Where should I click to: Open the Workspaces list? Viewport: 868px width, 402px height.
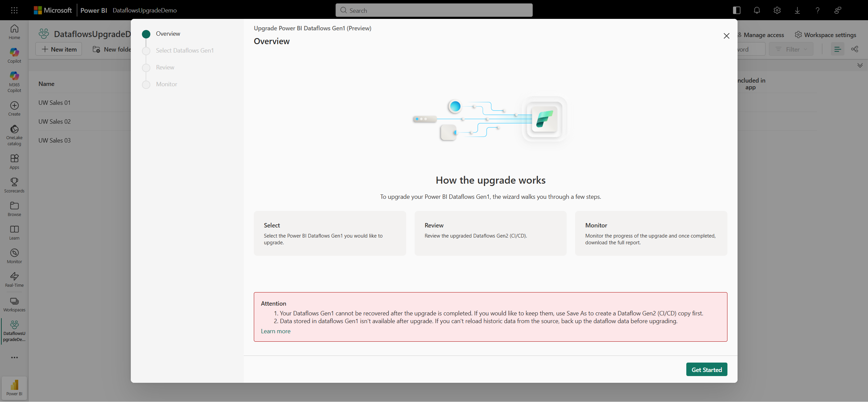coord(14,304)
